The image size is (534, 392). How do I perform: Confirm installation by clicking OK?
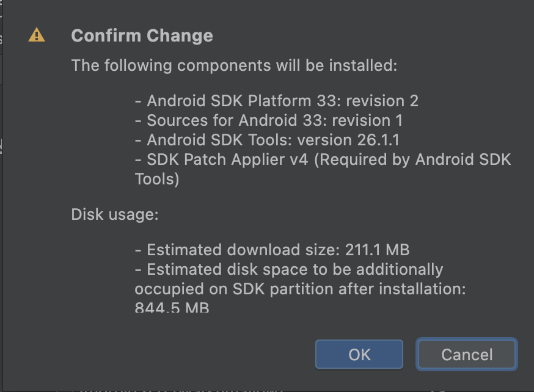click(x=359, y=354)
